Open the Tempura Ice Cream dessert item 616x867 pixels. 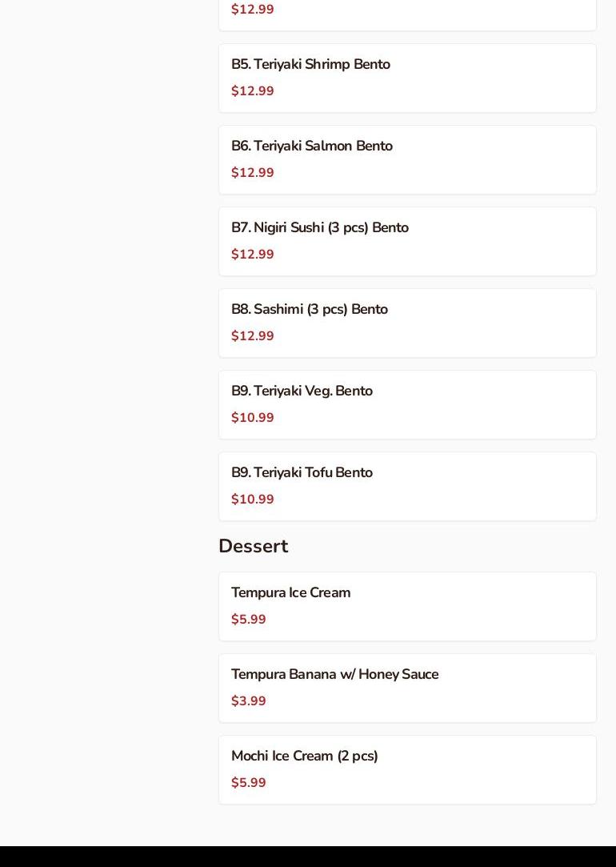point(290,593)
